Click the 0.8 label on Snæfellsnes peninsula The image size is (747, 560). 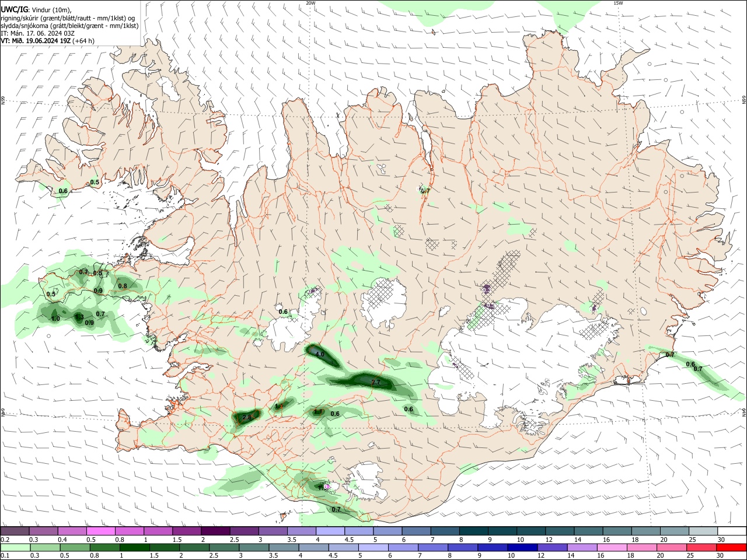(123, 286)
